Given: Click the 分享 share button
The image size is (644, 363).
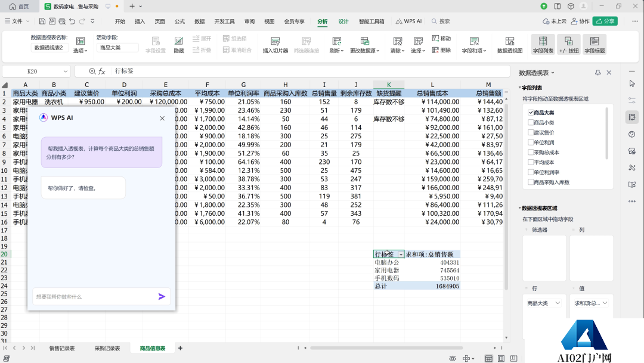Looking at the screenshot, I should coord(606,21).
